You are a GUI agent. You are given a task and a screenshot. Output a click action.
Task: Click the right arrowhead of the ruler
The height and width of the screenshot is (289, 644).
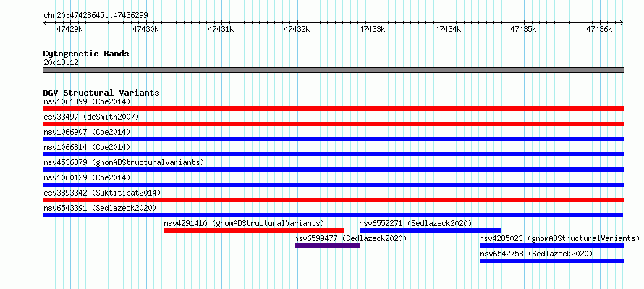[622, 23]
